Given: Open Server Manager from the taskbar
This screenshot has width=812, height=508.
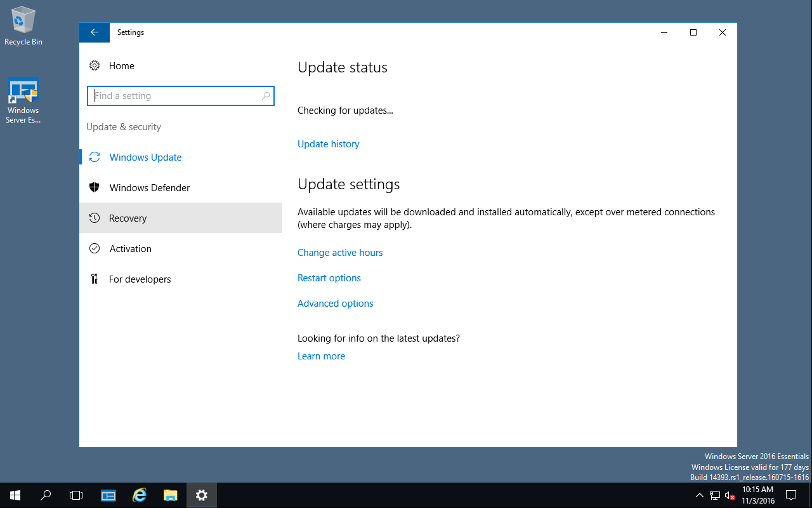Looking at the screenshot, I should pyautogui.click(x=108, y=495).
